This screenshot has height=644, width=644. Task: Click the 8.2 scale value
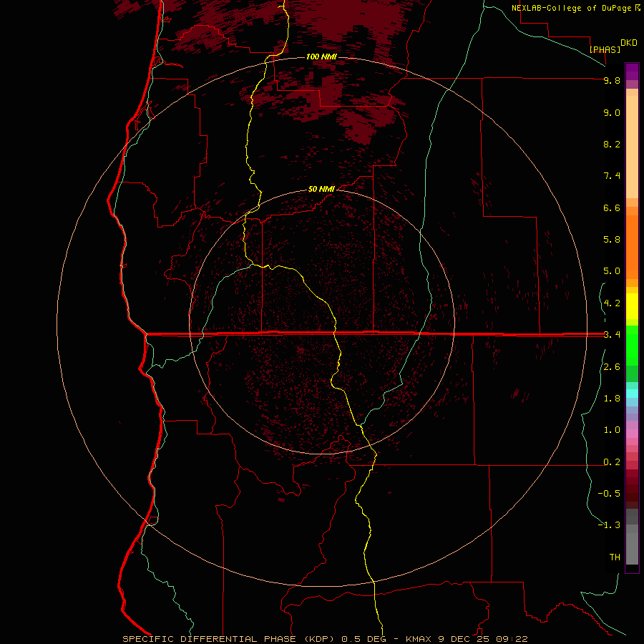612,144
